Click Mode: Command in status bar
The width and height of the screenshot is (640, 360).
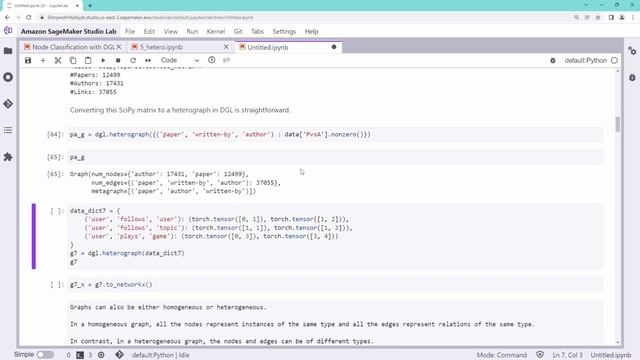(502, 355)
